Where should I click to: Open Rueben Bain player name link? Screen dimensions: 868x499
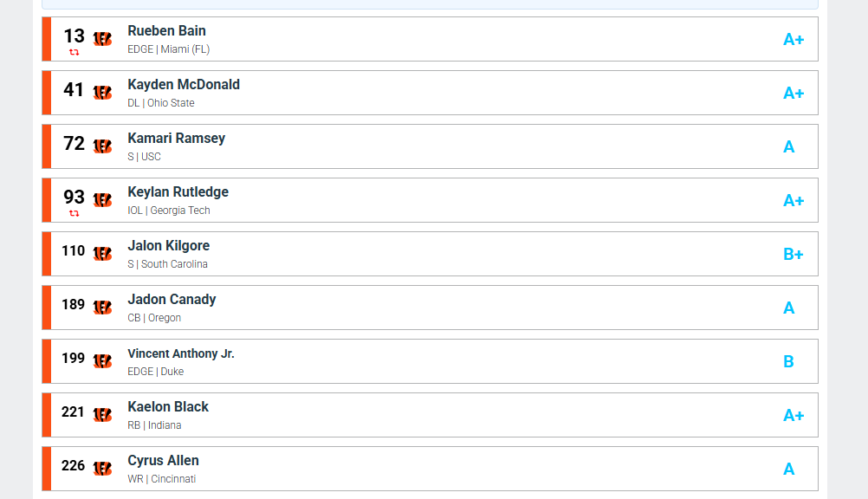click(x=166, y=31)
